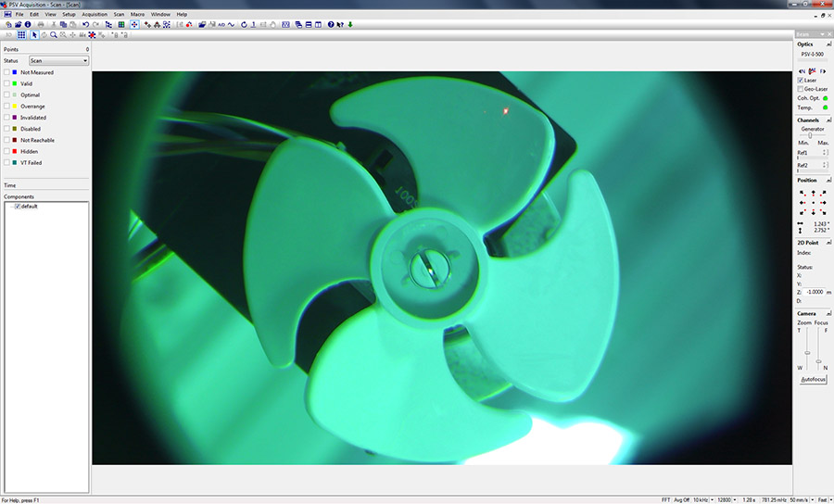This screenshot has height=504, width=834.
Task: Toggle the VT Failed status checkbox
Action: coord(6,163)
